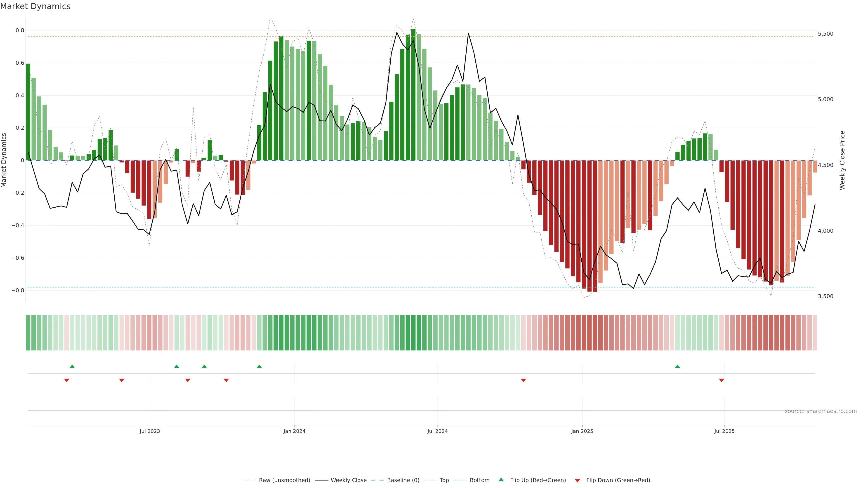Click the leftmost red flip-down triangle marker
868x488 pixels.
67,380
